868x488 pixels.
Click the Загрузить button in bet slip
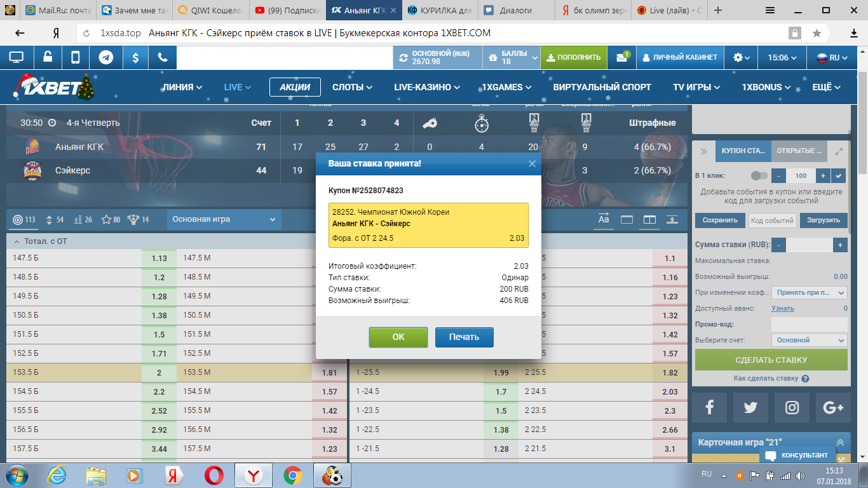(x=824, y=220)
